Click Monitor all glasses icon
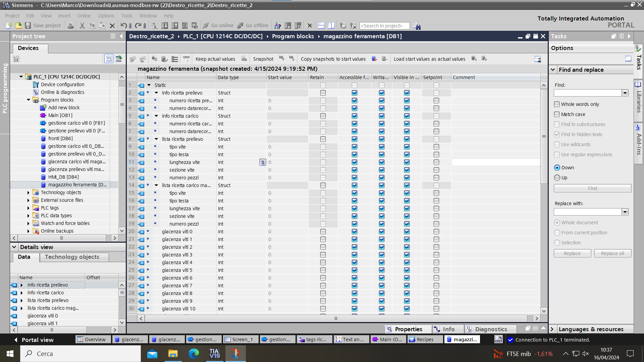 (186, 59)
